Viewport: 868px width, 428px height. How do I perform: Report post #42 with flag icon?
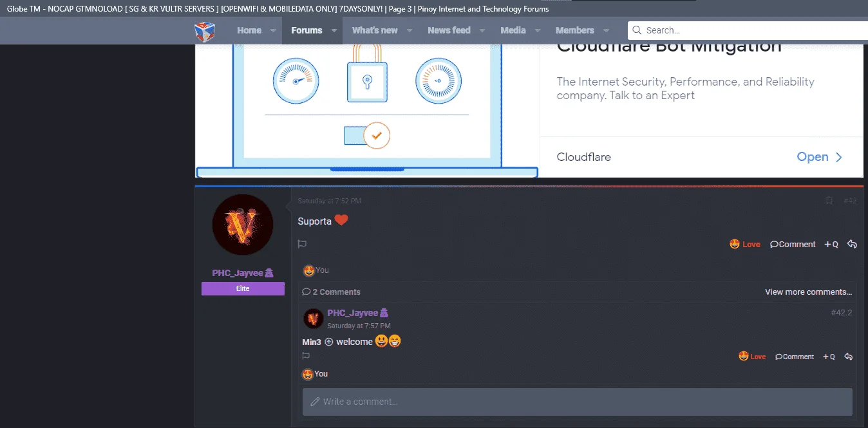pos(302,244)
